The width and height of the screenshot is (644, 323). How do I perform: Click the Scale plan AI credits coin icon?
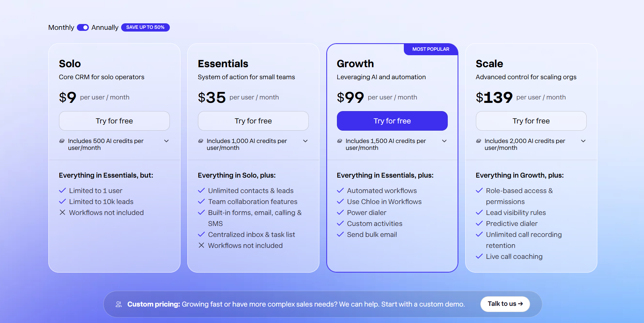point(479,141)
